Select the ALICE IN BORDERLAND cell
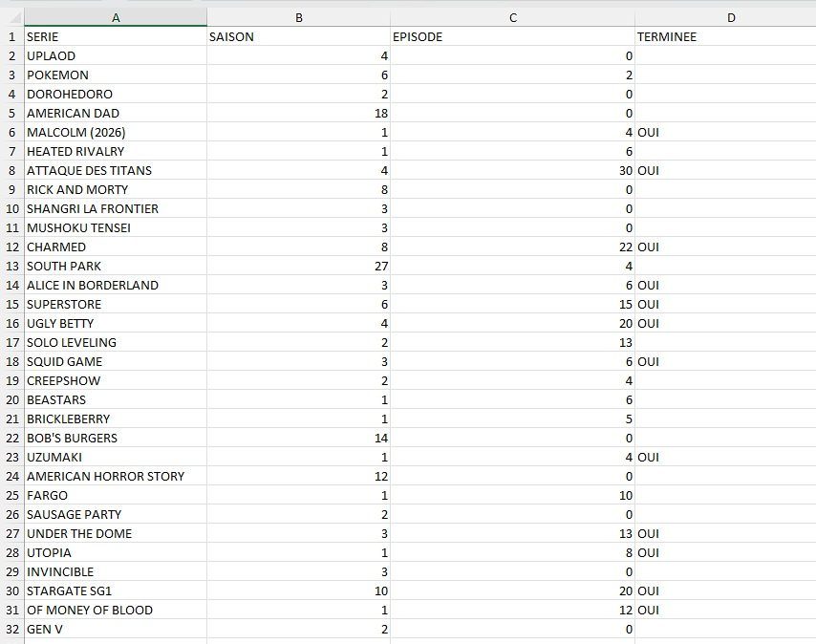The image size is (816, 644). coord(116,285)
